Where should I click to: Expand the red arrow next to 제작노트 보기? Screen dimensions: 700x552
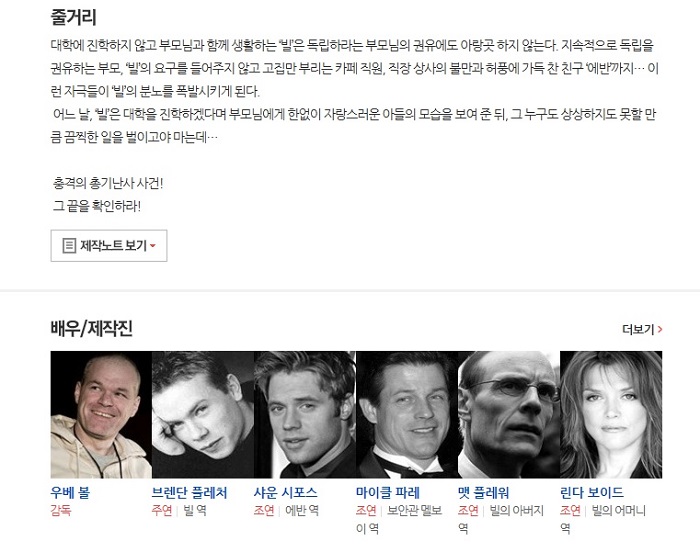[x=153, y=246]
